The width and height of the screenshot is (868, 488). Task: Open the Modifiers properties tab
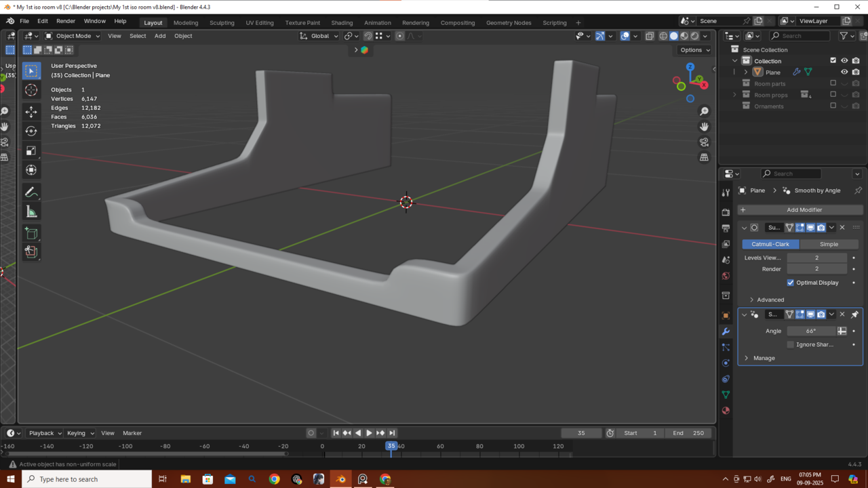pos(726,331)
